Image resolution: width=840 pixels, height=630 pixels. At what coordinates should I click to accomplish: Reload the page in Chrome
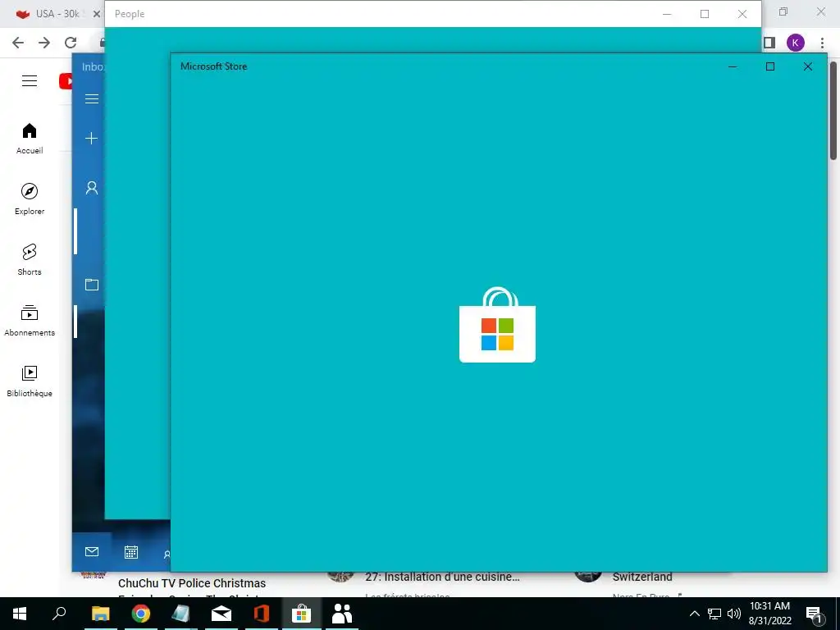(x=71, y=43)
